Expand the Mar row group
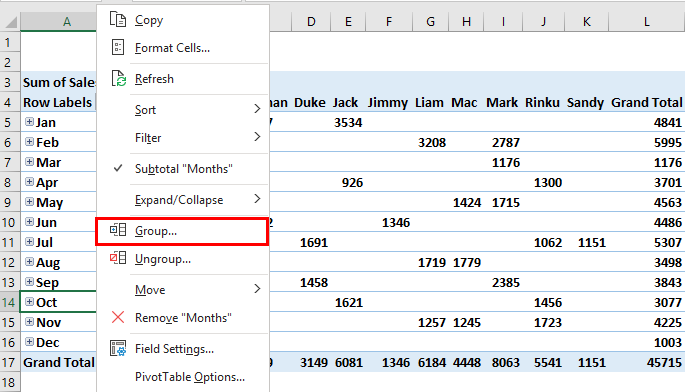Image resolution: width=685 pixels, height=392 pixels. click(x=29, y=162)
